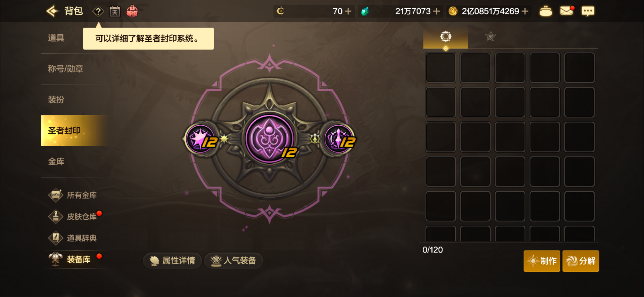
Task: Open the mail envelope icon
Action: point(567,11)
